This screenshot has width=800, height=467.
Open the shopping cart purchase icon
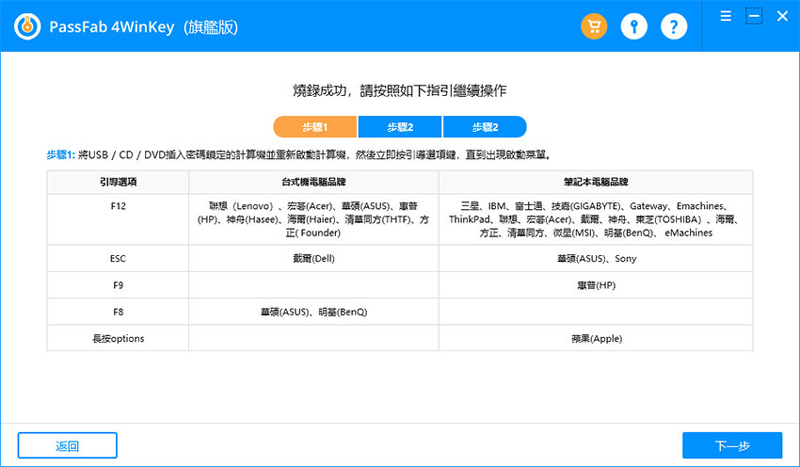pos(594,26)
